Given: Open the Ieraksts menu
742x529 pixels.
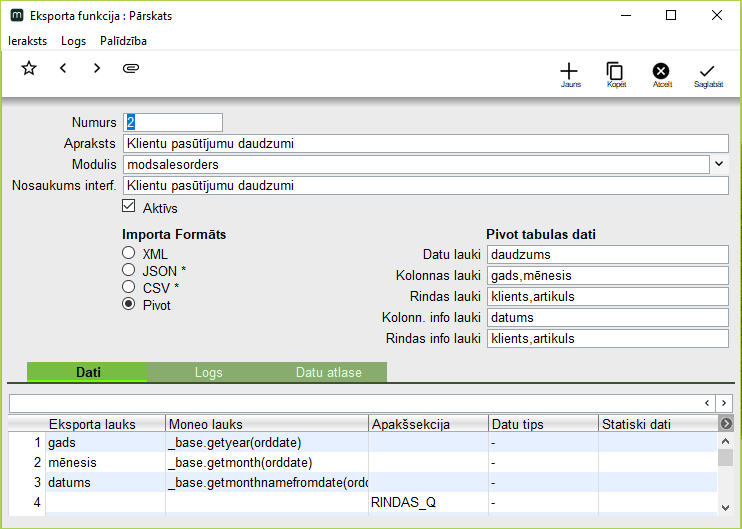Looking at the screenshot, I should pos(27,41).
